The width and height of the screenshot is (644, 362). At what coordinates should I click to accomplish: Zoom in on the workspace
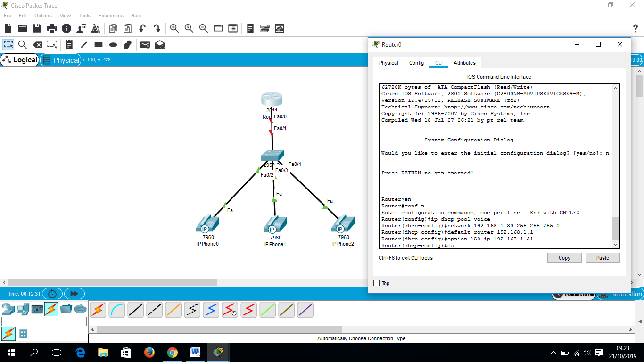tap(174, 29)
